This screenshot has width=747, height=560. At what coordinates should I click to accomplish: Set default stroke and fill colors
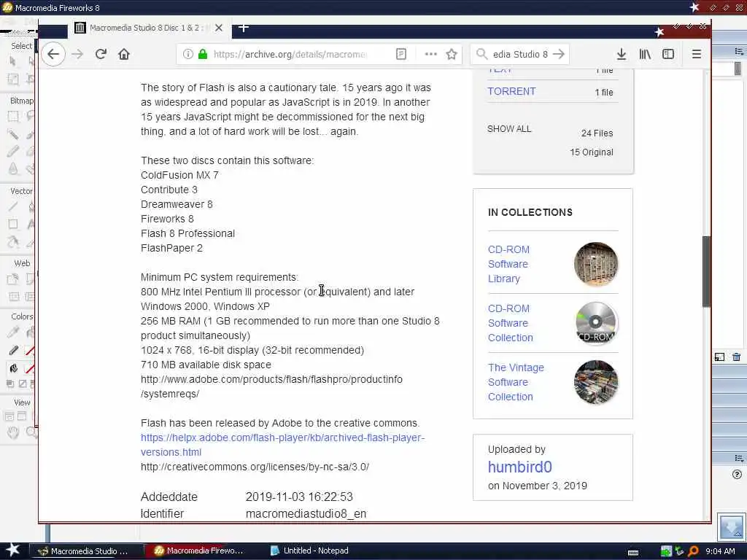coord(10,384)
